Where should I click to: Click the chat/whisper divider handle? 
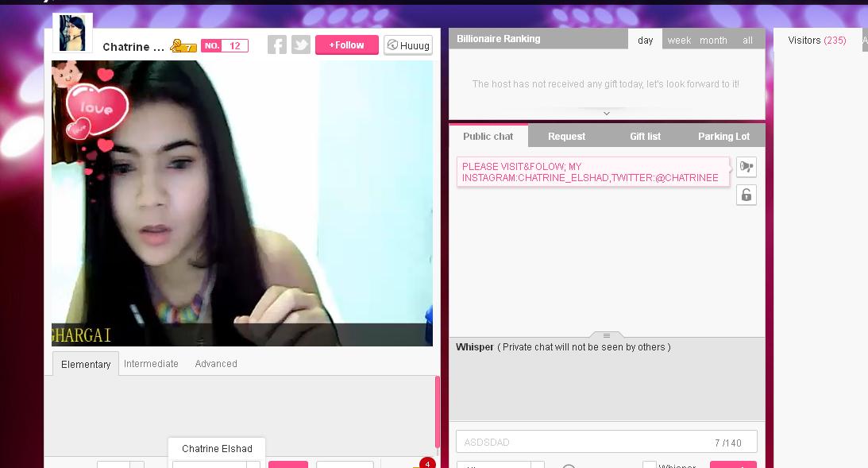click(607, 335)
